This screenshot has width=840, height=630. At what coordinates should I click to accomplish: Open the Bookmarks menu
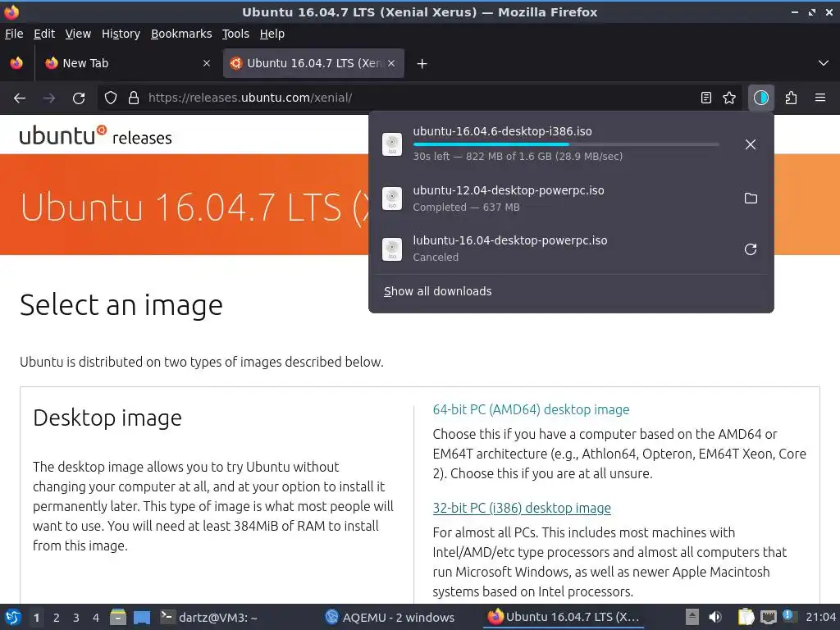coord(181,34)
